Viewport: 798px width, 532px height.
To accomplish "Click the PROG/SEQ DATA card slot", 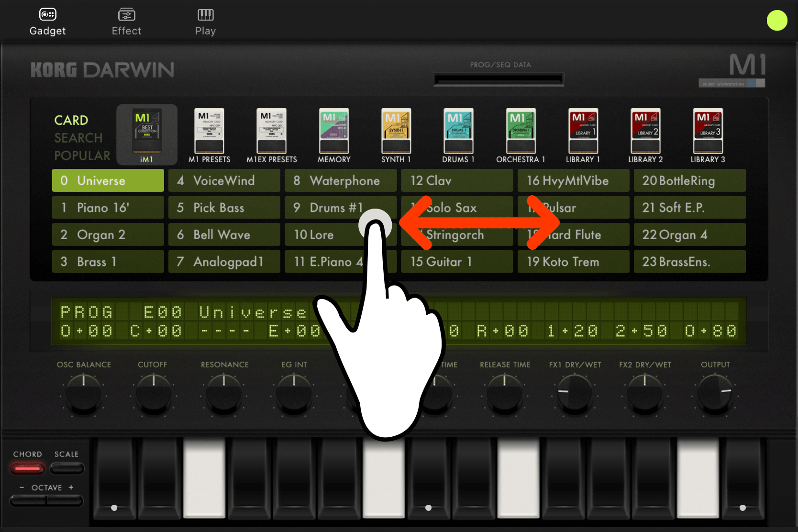I will coord(499,79).
